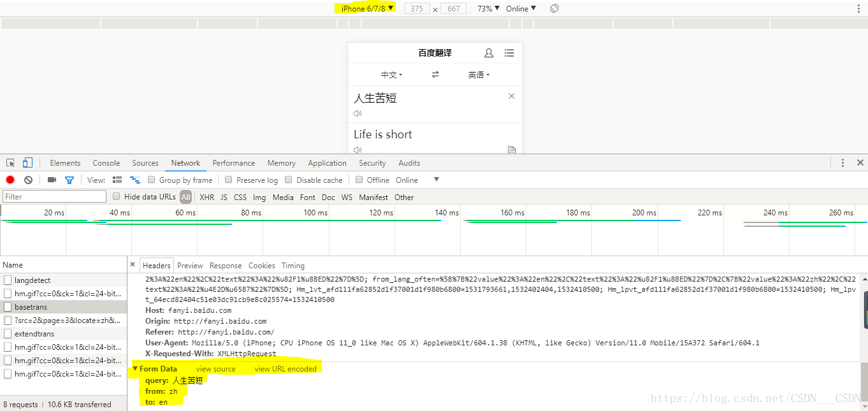Select the extendtrans request row
This screenshot has width=868, height=411.
click(x=64, y=333)
